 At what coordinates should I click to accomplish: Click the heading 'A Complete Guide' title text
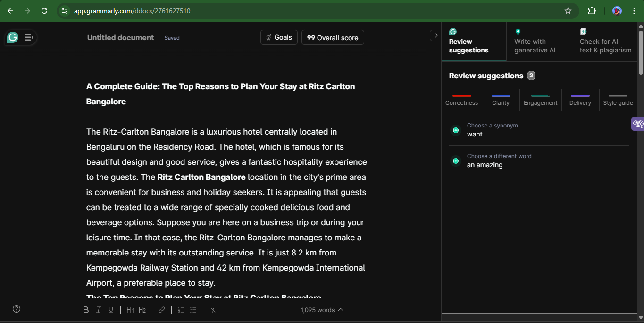(220, 94)
